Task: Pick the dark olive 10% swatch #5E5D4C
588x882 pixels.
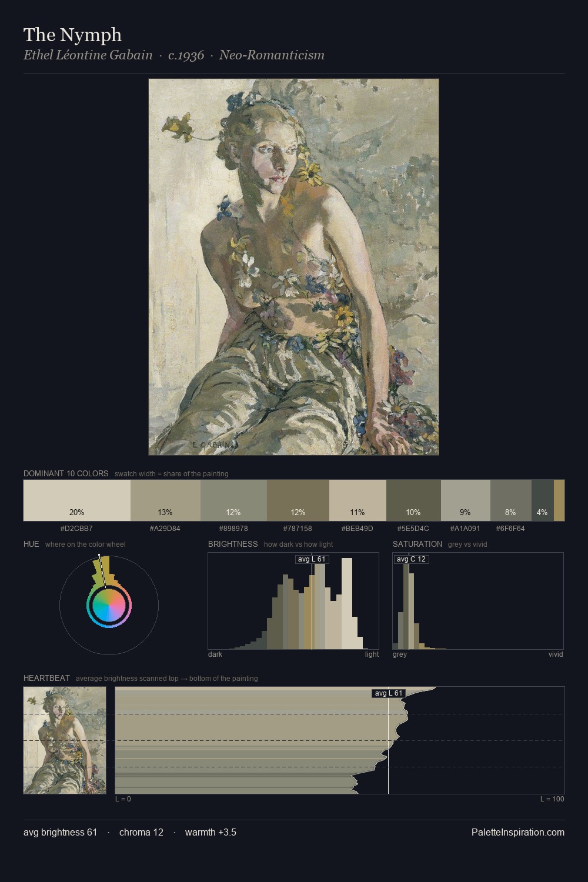Action: click(x=413, y=500)
